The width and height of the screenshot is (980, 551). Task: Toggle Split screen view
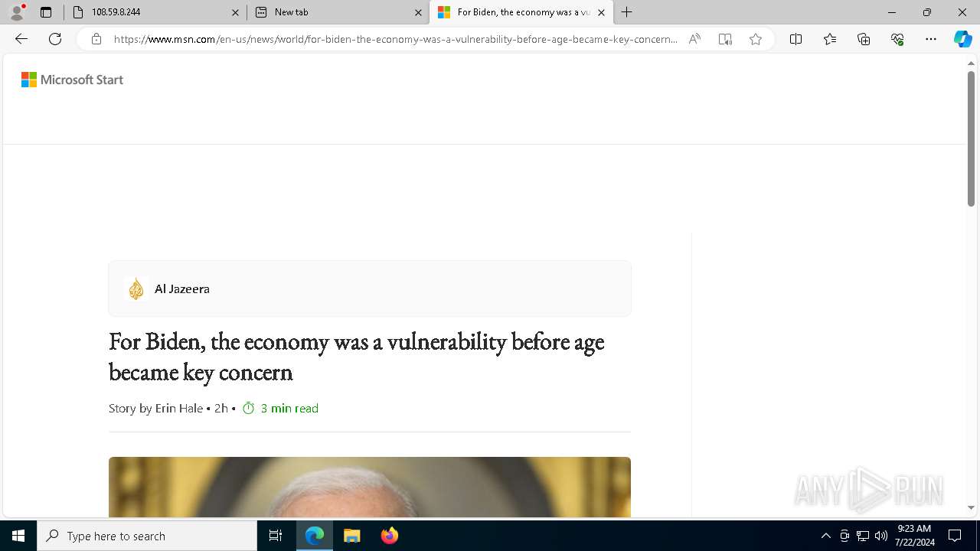[x=796, y=39]
